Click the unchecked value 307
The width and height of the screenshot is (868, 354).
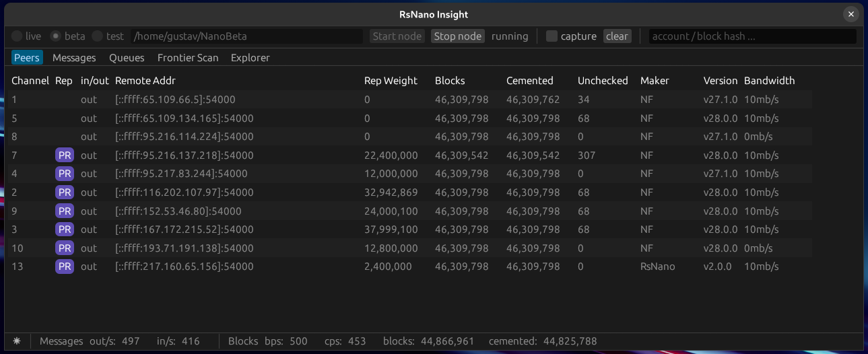587,155
